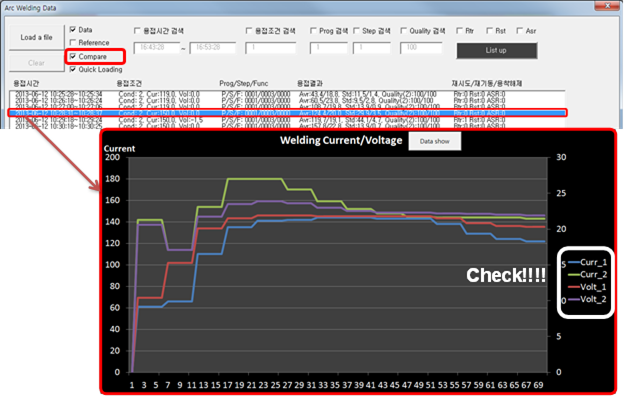
Task: Toggle the Quick Loading checkbox
Action: pos(73,69)
